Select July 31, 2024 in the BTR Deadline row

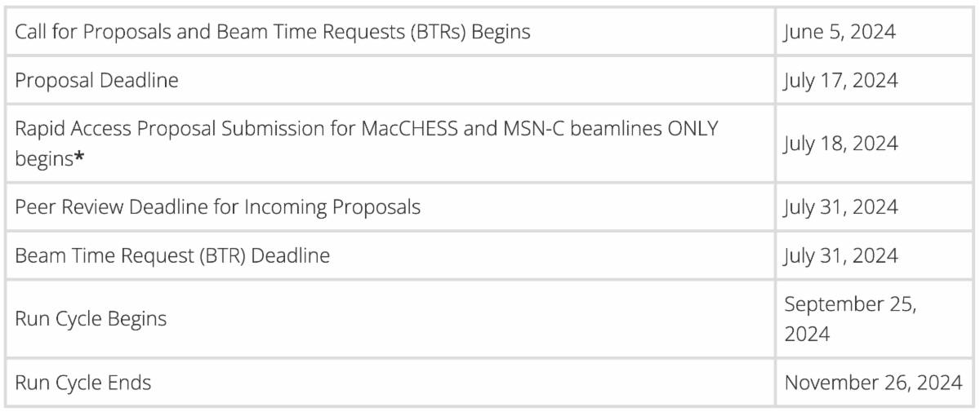pyautogui.click(x=840, y=255)
